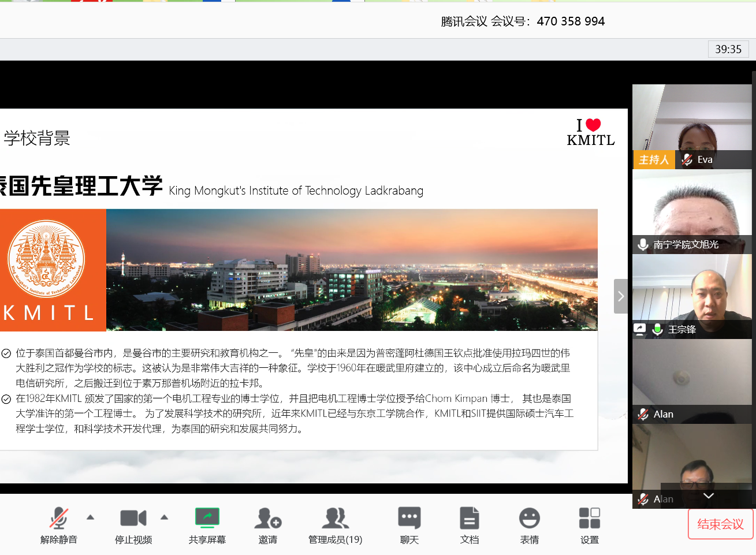Select 南宁学院文旭光 video thumbnail
756x555 pixels.
tap(692, 208)
